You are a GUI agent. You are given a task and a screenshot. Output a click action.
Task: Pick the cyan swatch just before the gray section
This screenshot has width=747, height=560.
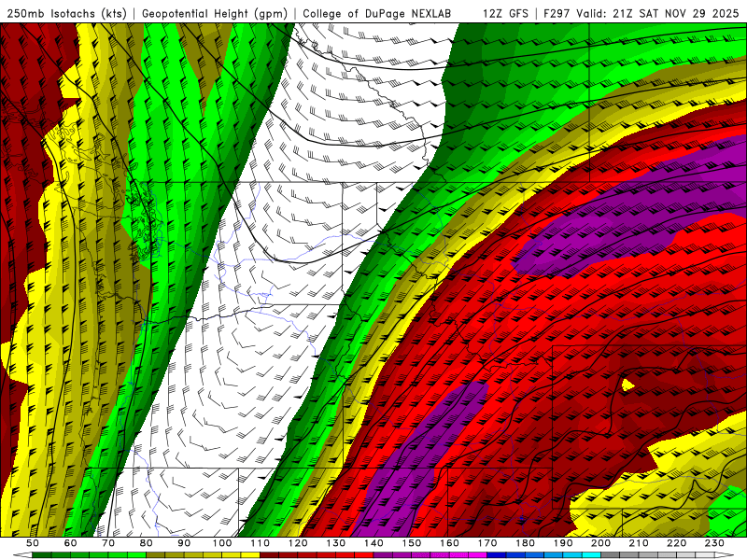[x=591, y=554]
